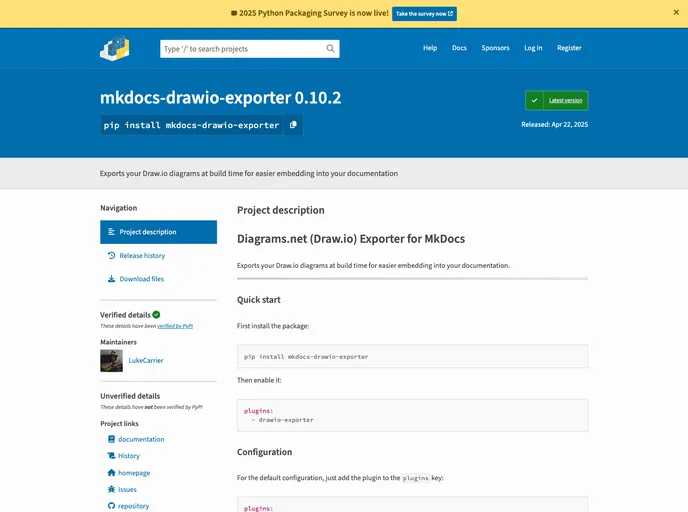Viewport: 688px width, 512px height.
Task: Click the Latest version link
Action: pos(566,100)
